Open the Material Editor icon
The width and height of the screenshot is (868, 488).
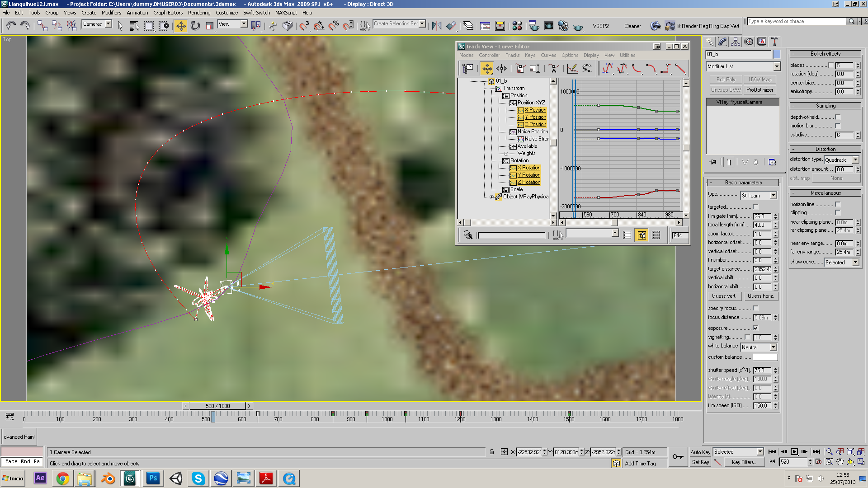click(517, 26)
